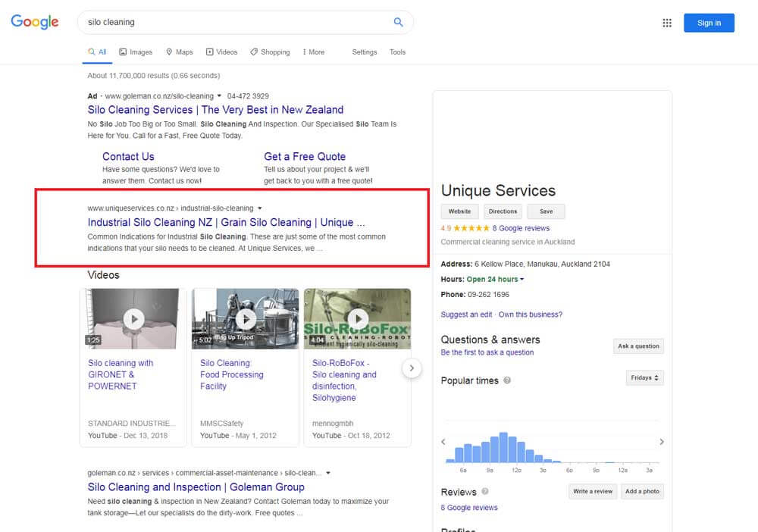Open the uniqueservices.co.nz result dropdown arrow
758x532 pixels.
coord(260,208)
